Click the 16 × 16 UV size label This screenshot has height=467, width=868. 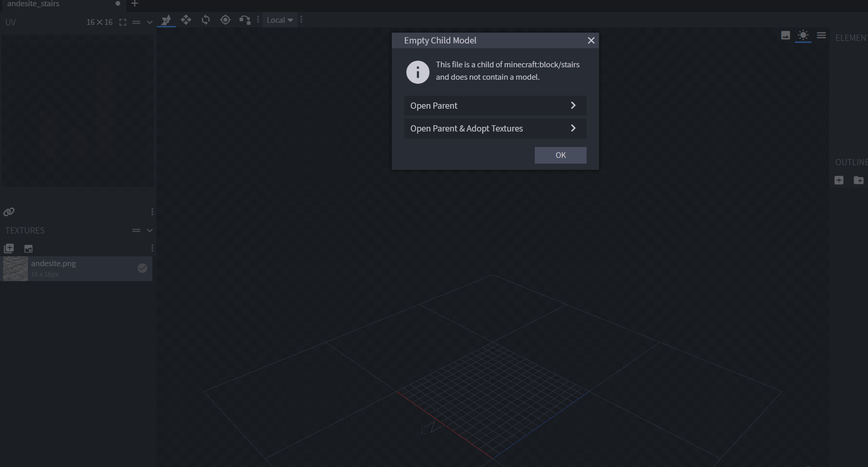pos(99,22)
